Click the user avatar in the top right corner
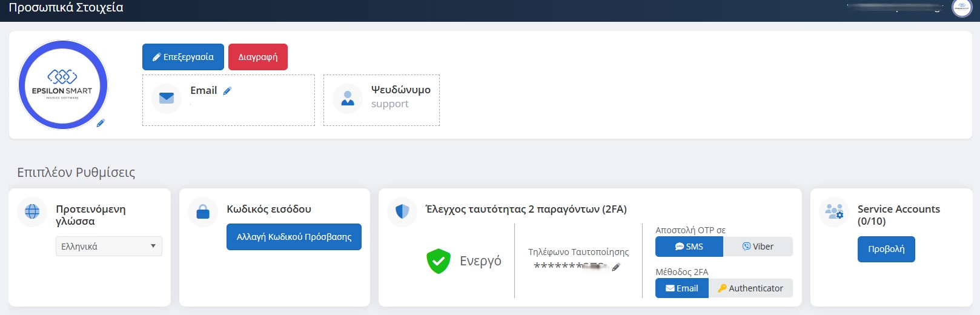This screenshot has height=315, width=980. pos(961,8)
